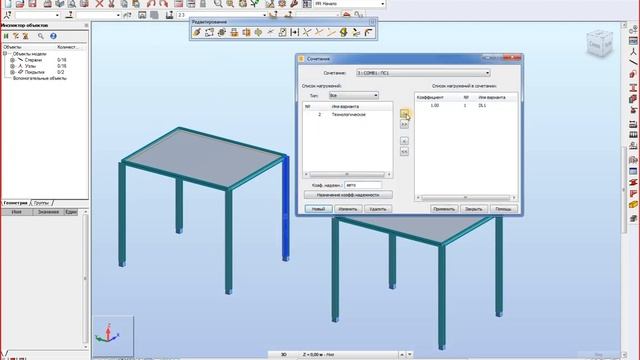Click the search magnifier in Object Inspector

(x=41, y=36)
